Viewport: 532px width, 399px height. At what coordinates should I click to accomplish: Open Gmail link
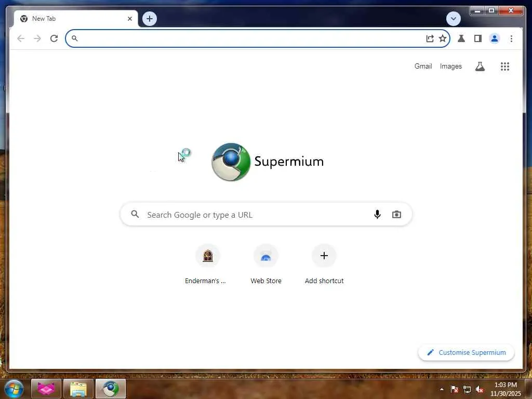(x=423, y=66)
